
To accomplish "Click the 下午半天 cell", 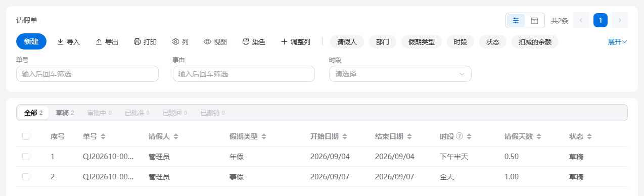I will [x=454, y=157].
